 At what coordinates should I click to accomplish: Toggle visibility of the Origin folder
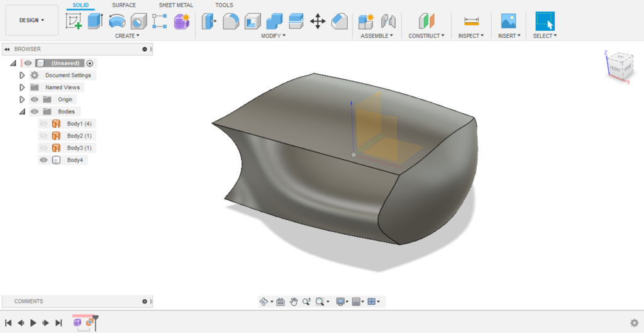35,99
